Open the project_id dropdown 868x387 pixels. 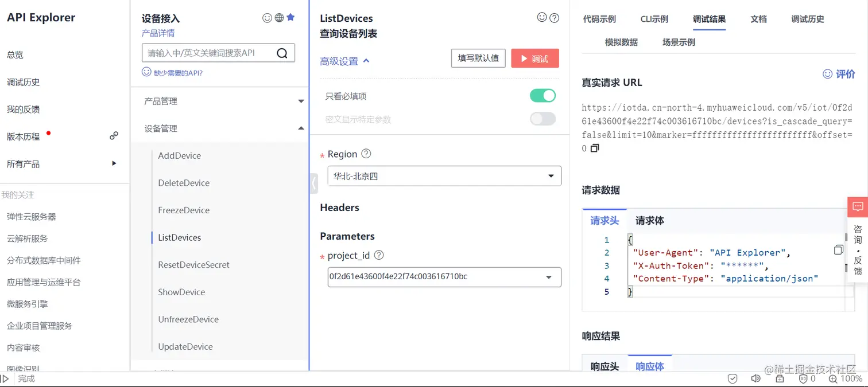click(x=444, y=277)
